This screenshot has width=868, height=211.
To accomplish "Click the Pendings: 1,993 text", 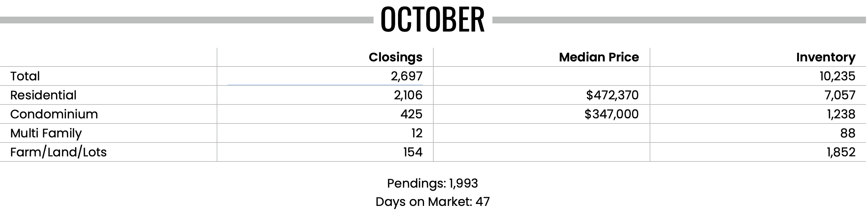I will coord(433,184).
